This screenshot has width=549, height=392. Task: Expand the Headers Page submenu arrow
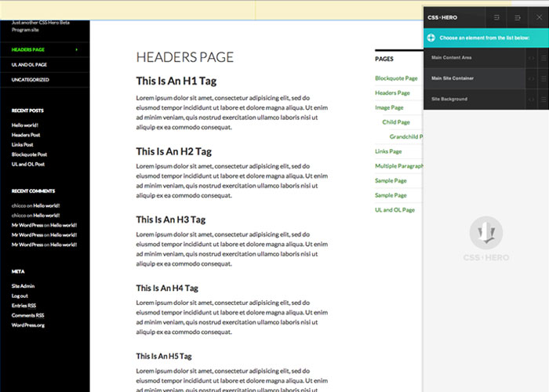click(77, 49)
